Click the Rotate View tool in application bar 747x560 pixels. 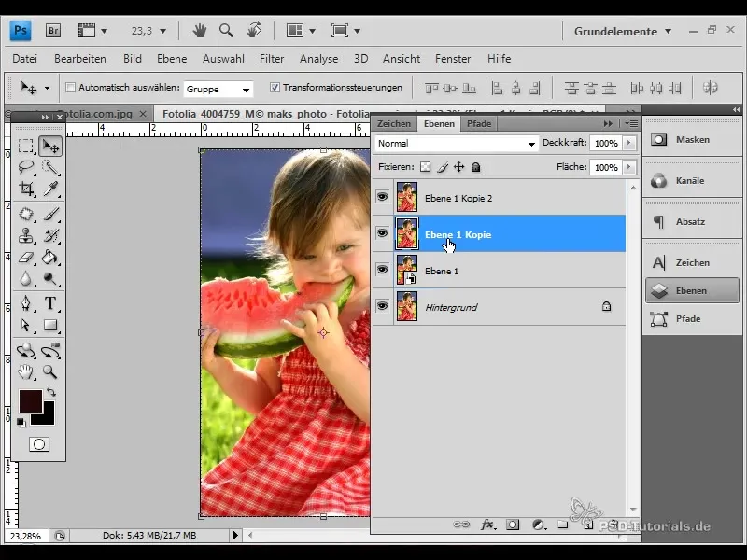click(254, 31)
